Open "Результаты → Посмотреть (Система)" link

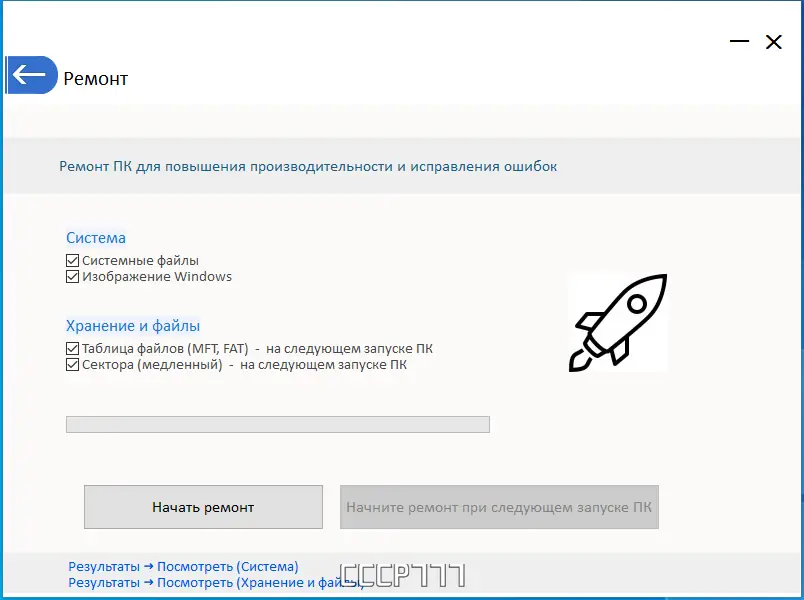tap(182, 566)
